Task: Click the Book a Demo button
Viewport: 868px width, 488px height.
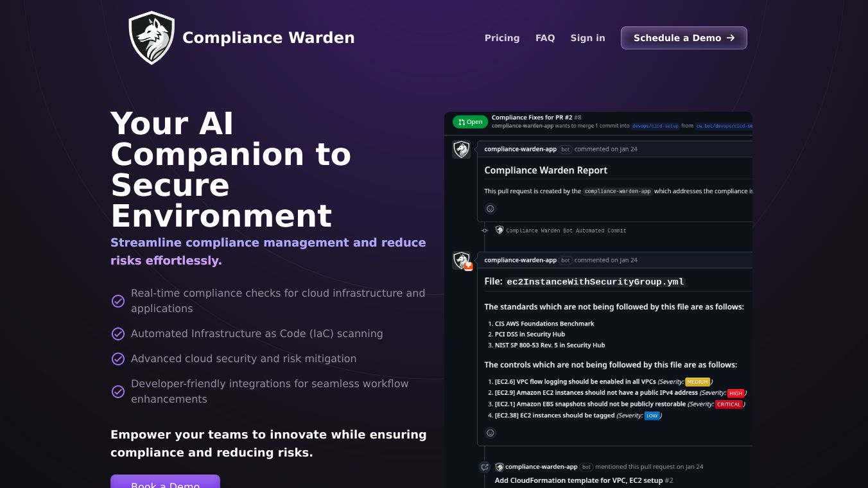Action: 165,482
